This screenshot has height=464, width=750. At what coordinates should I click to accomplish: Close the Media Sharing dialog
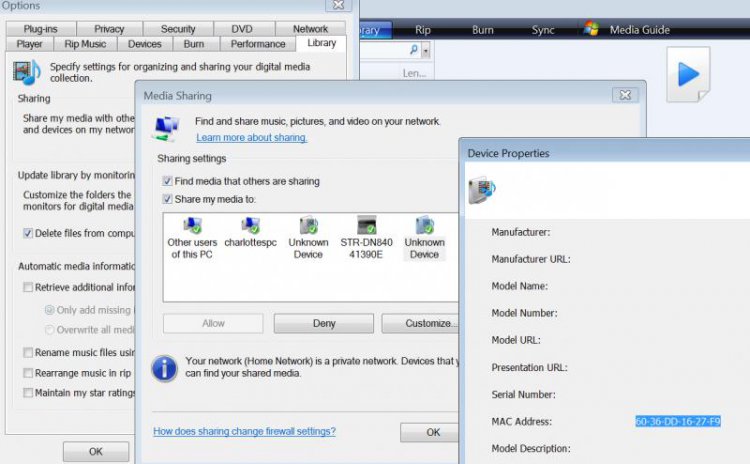point(625,95)
